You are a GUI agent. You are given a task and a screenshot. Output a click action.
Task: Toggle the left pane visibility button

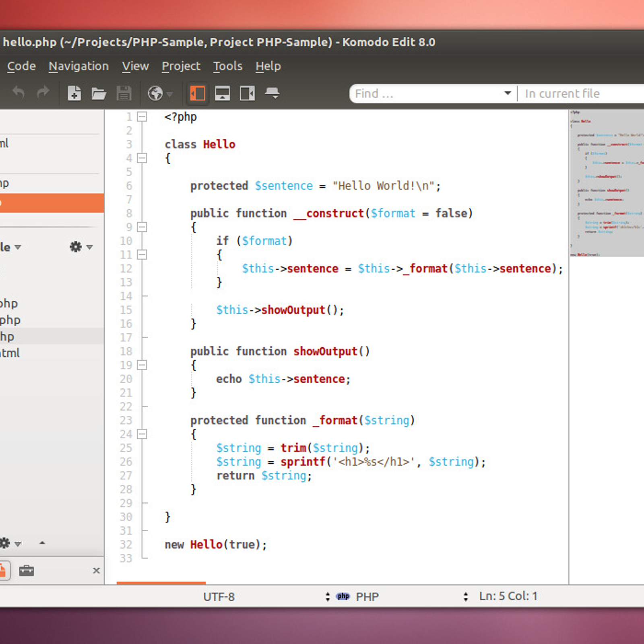198,93
